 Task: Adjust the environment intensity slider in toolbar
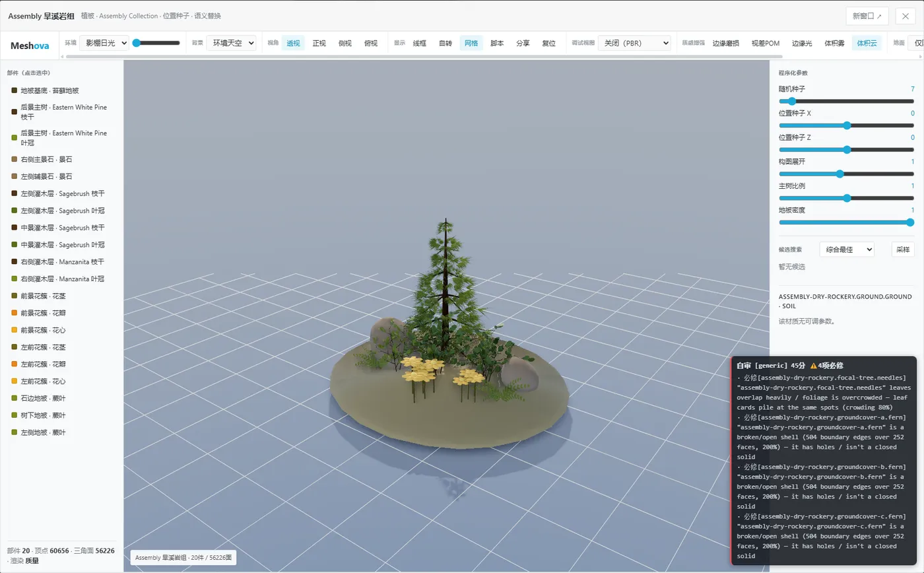156,43
